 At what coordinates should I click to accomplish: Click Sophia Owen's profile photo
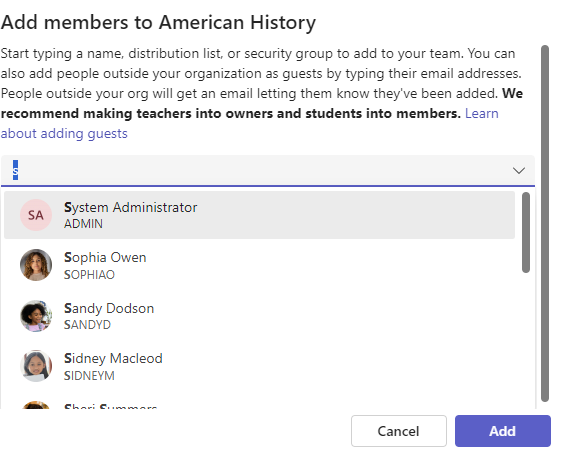tap(36, 265)
